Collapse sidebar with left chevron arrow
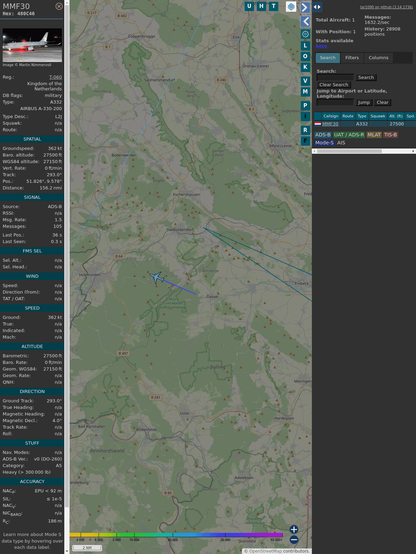This screenshot has height=554, width=416. coord(306,21)
